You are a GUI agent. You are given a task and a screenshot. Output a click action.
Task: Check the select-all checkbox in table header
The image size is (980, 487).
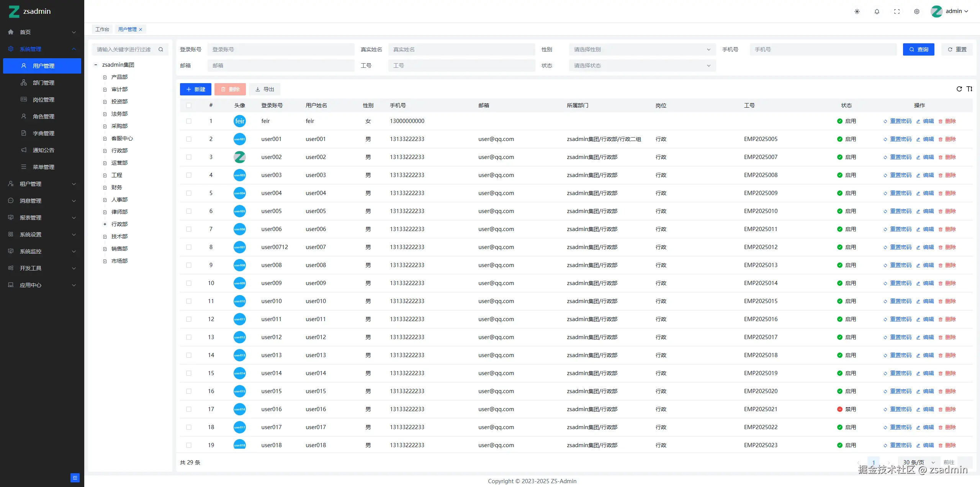point(189,105)
